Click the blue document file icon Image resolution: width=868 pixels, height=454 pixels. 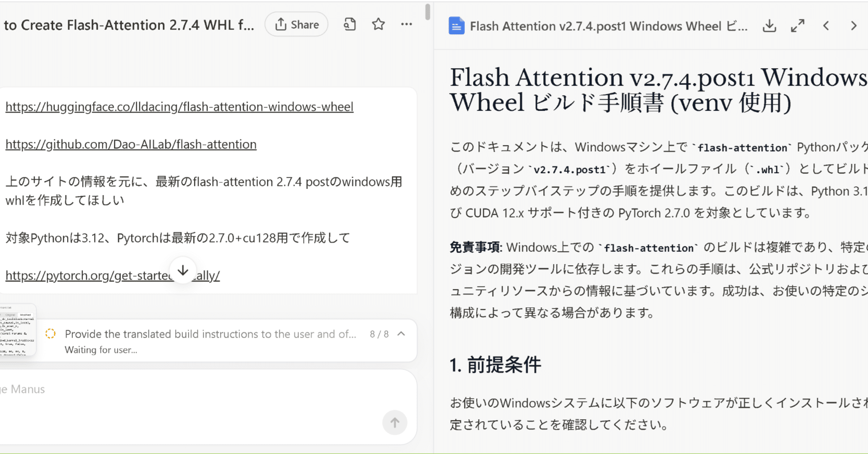click(x=456, y=26)
